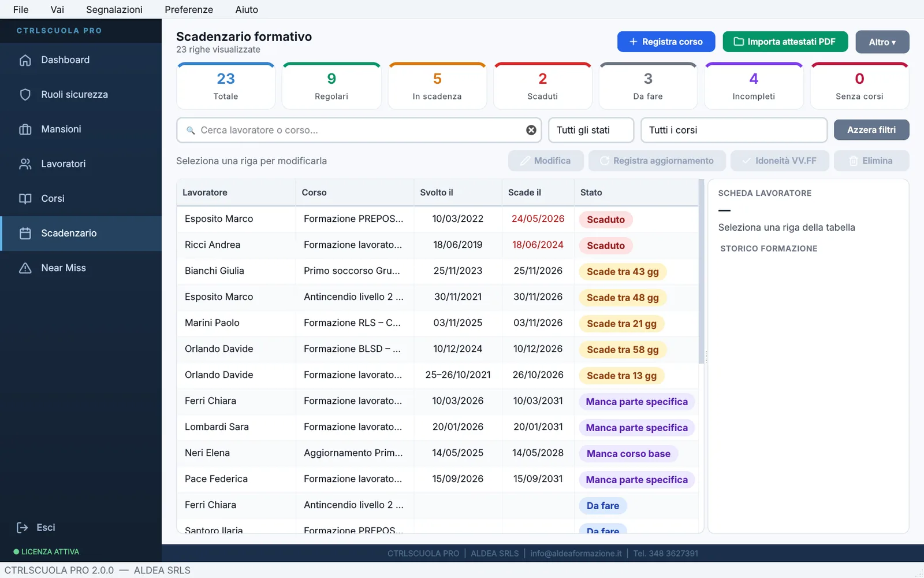Select the Neri Elena row

pyautogui.click(x=438, y=453)
